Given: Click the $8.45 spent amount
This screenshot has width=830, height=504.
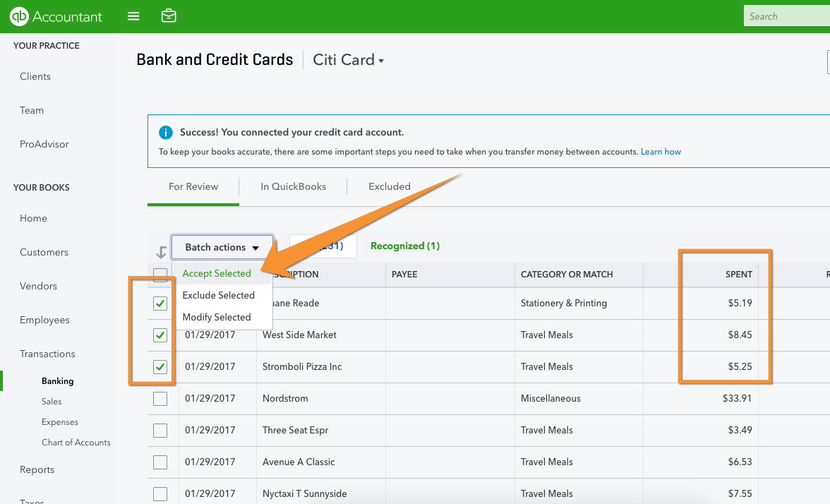Looking at the screenshot, I should [x=740, y=335].
